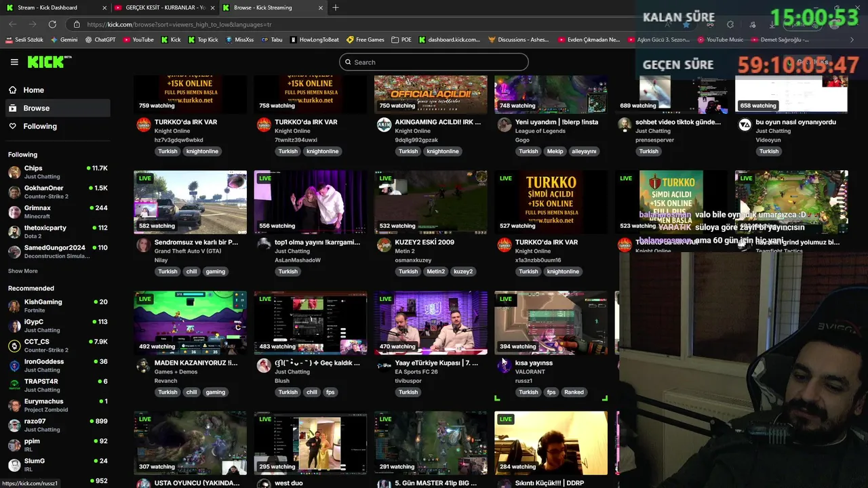Open stream thumbnail with 307 watching

(190, 443)
